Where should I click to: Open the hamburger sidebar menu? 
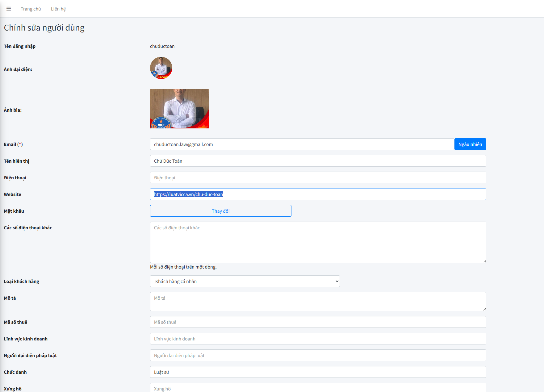(x=9, y=9)
